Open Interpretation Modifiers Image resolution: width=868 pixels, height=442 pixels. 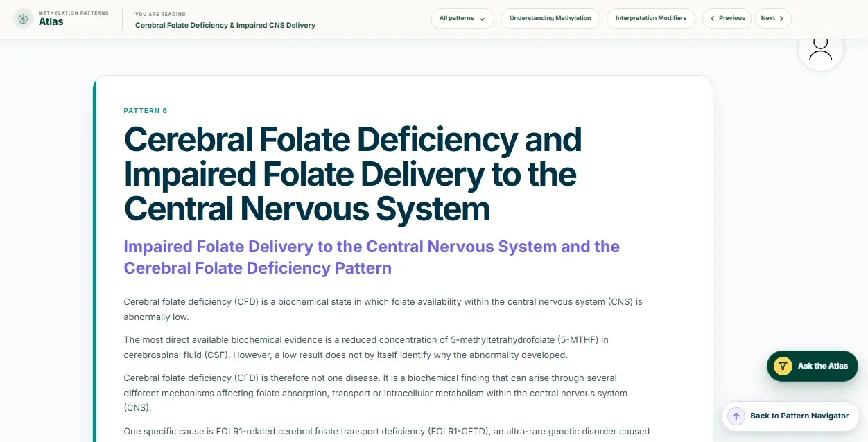click(x=651, y=19)
